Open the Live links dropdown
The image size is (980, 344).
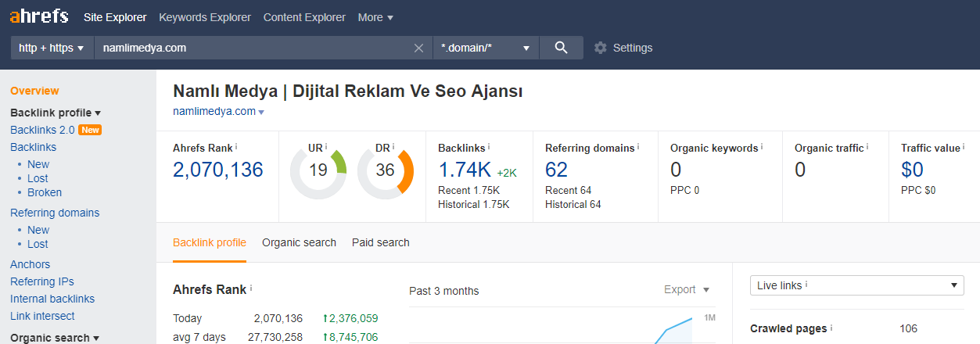click(856, 285)
